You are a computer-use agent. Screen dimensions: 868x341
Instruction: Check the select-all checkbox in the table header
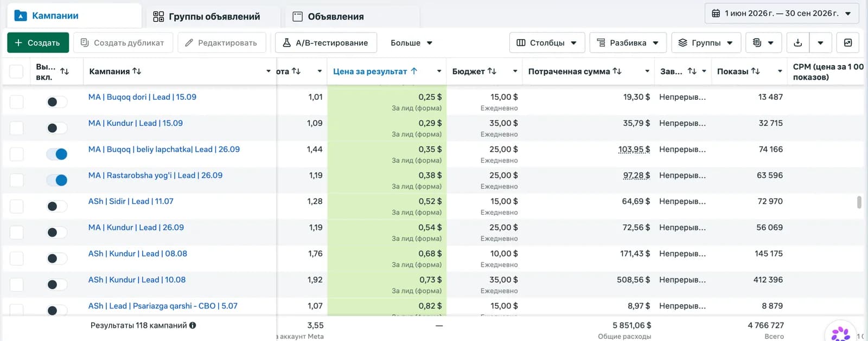click(16, 71)
